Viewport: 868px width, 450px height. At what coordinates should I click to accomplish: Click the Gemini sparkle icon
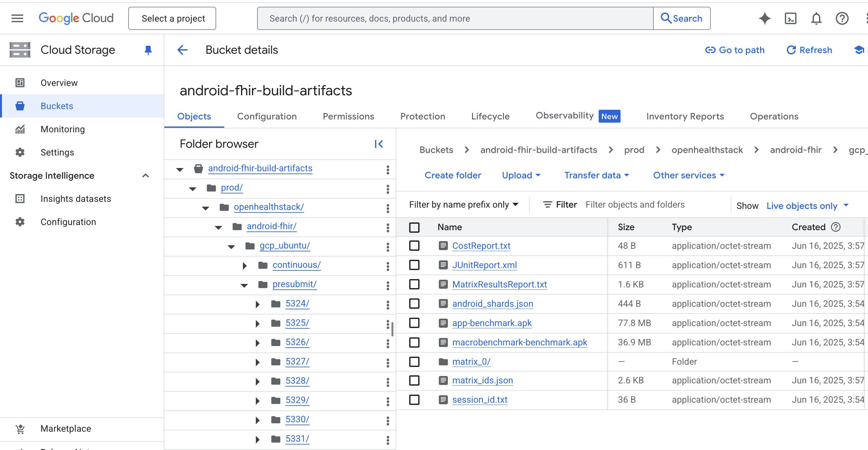coord(765,19)
